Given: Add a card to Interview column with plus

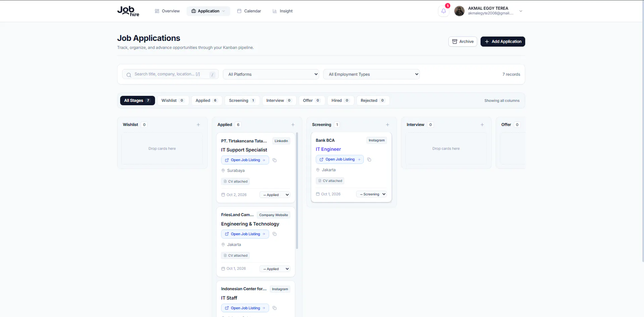Looking at the screenshot, I should point(482,125).
